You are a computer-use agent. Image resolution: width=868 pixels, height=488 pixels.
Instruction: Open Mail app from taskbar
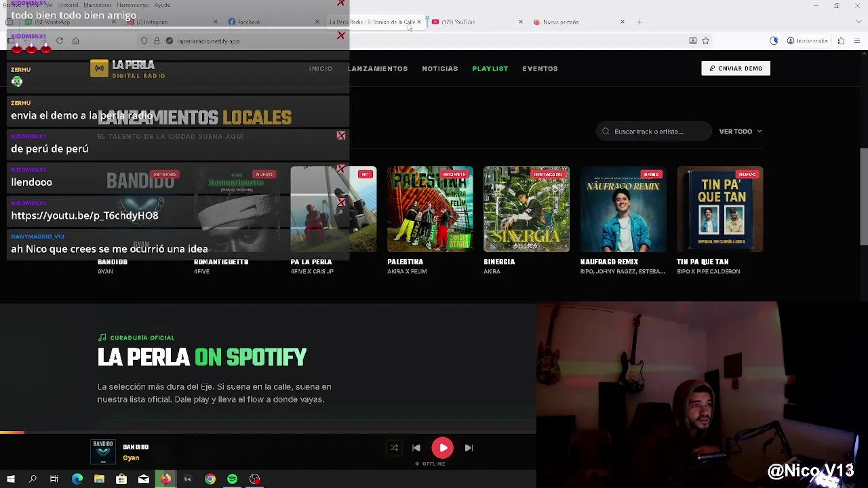click(144, 479)
